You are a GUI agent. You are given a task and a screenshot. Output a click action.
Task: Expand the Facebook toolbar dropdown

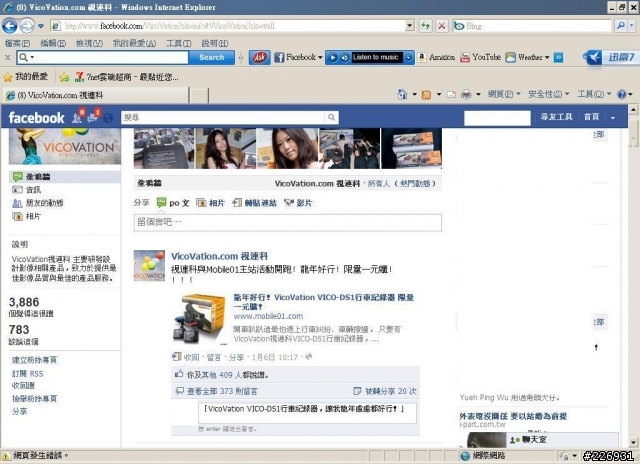(320, 58)
